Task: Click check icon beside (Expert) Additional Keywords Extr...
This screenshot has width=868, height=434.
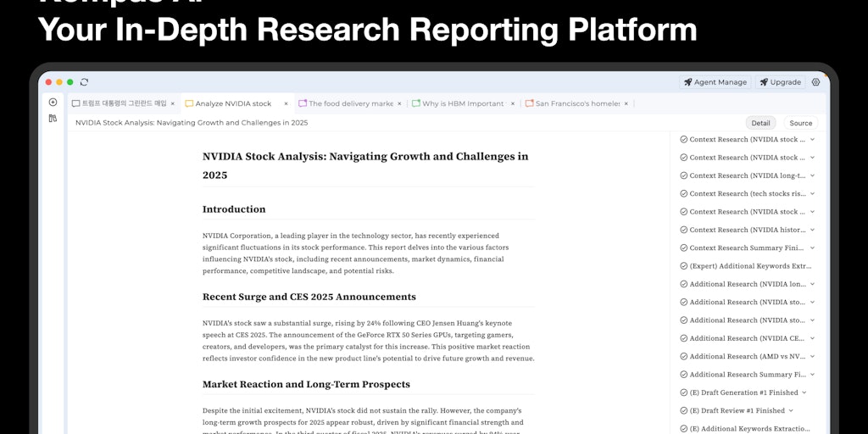Action: point(684,265)
